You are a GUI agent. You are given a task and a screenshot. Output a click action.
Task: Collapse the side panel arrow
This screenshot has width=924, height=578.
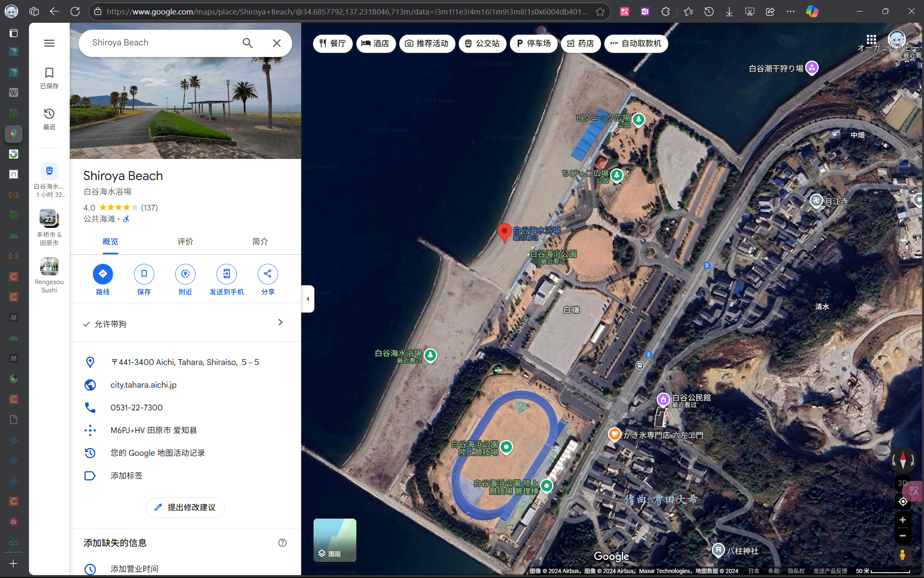(x=308, y=299)
